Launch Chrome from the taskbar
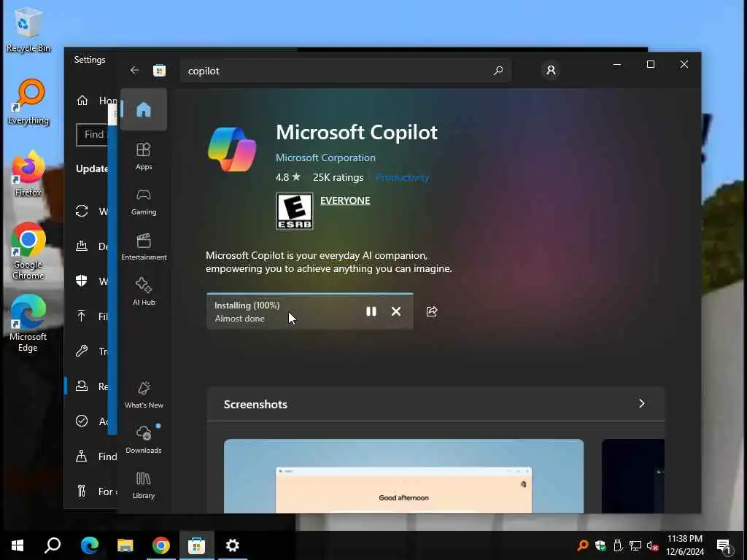Viewport: 747px width, 560px height. point(161,545)
